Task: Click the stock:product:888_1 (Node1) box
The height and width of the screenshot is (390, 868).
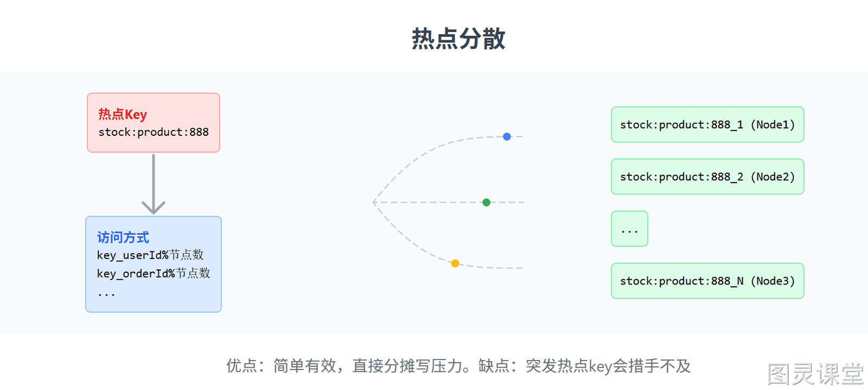Action: [x=707, y=124]
